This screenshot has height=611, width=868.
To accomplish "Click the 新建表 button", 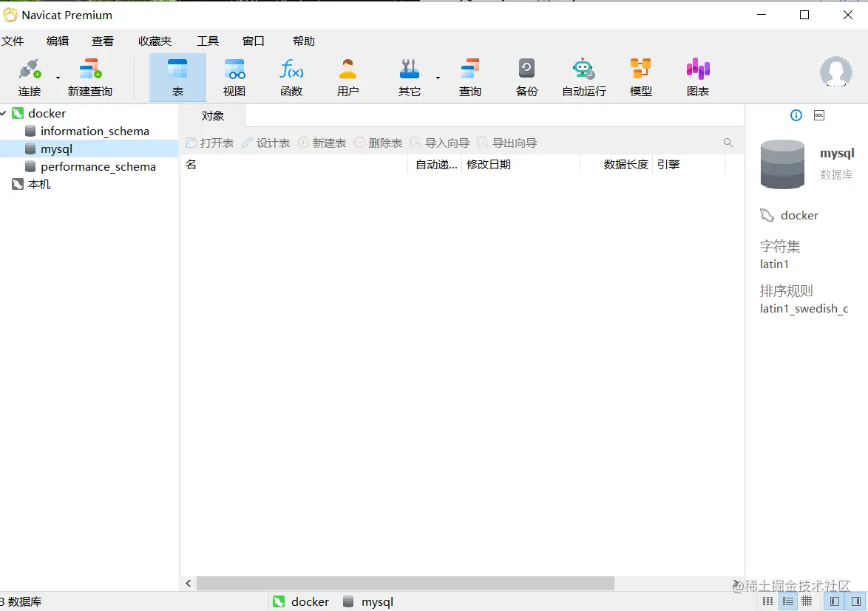I will [322, 143].
